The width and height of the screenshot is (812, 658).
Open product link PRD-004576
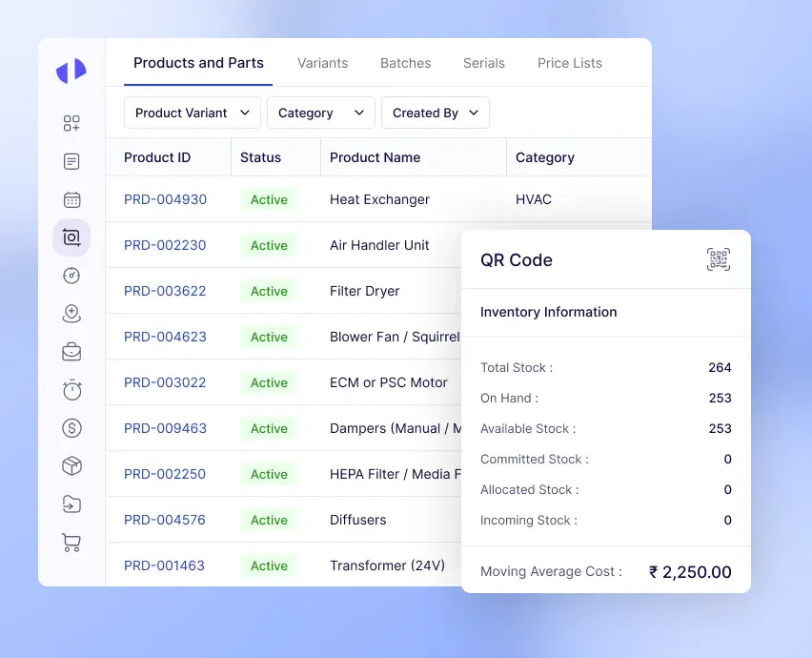165,520
